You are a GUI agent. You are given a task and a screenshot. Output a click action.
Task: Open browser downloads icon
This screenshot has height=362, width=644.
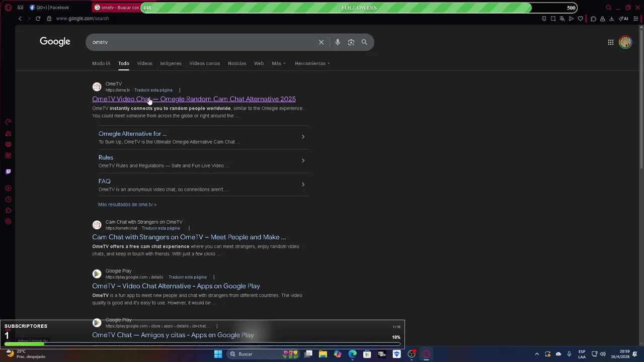point(611,19)
